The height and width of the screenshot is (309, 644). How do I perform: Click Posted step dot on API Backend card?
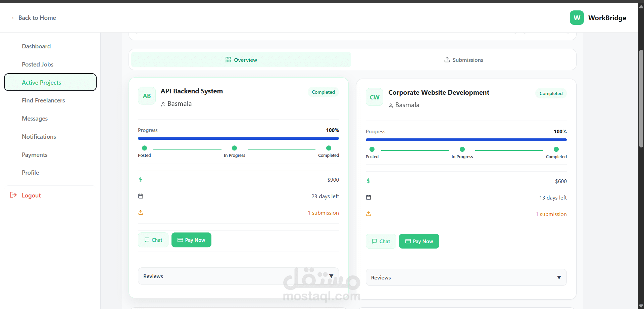click(144, 148)
